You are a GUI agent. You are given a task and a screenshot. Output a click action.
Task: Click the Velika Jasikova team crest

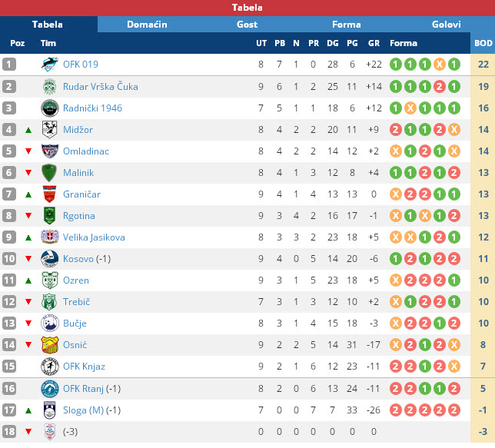click(x=50, y=237)
